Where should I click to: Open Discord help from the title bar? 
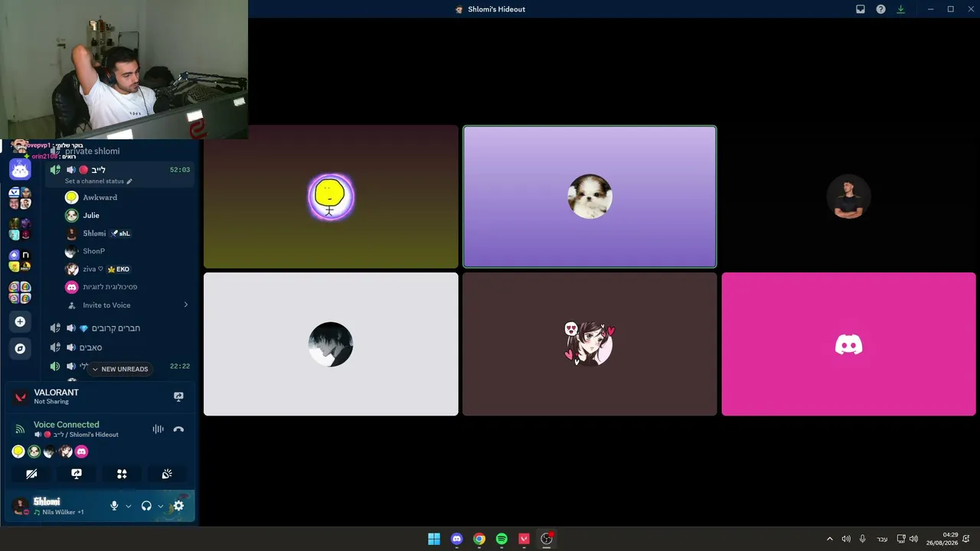tap(880, 9)
